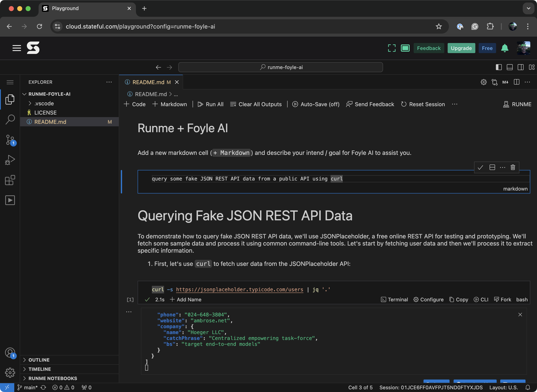Navigate forward arrow near command center
The height and width of the screenshot is (392, 537).
[x=169, y=67]
